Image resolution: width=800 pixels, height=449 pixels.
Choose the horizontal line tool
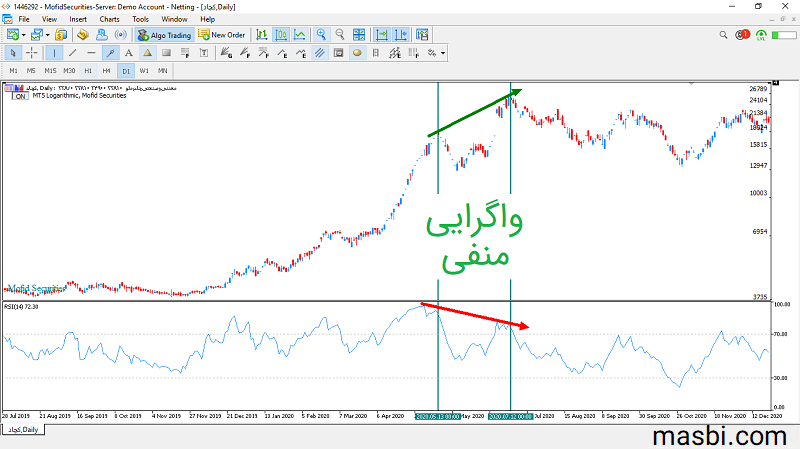(91, 53)
